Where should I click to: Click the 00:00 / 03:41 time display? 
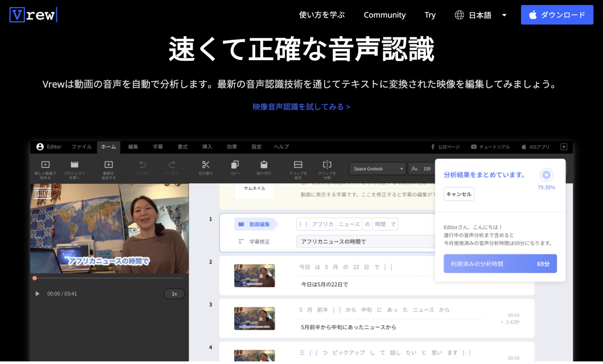pos(62,294)
